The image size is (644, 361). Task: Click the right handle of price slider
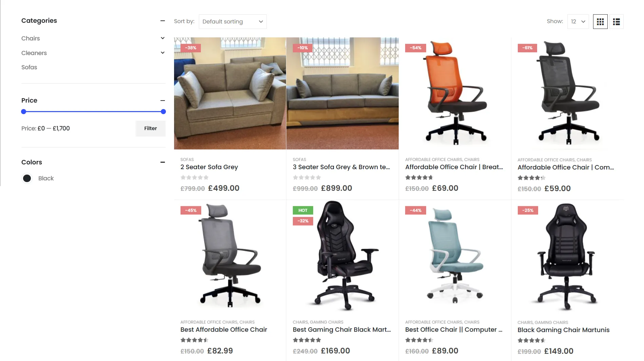163,111
